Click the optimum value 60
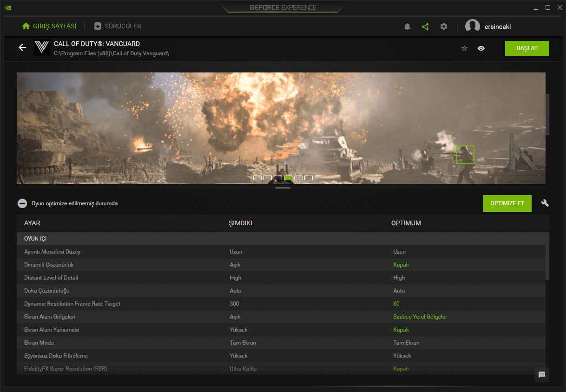Viewport: 566px width, 392px height. [396, 304]
